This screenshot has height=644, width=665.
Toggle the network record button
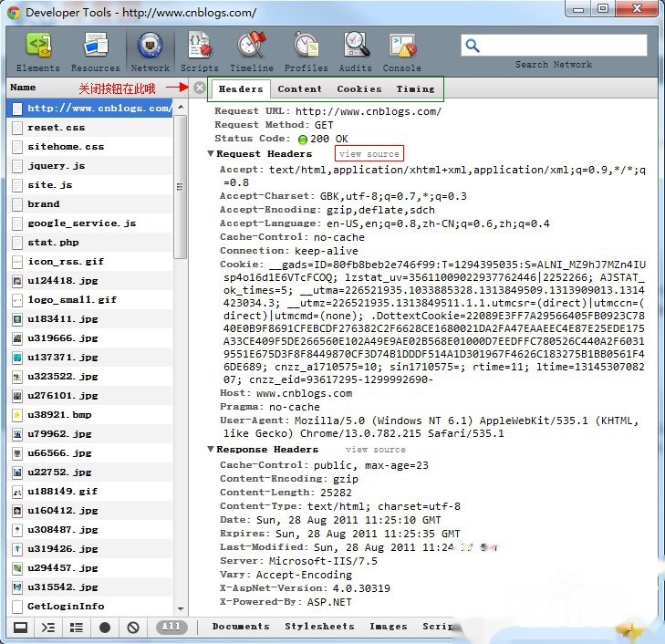[x=105, y=627]
